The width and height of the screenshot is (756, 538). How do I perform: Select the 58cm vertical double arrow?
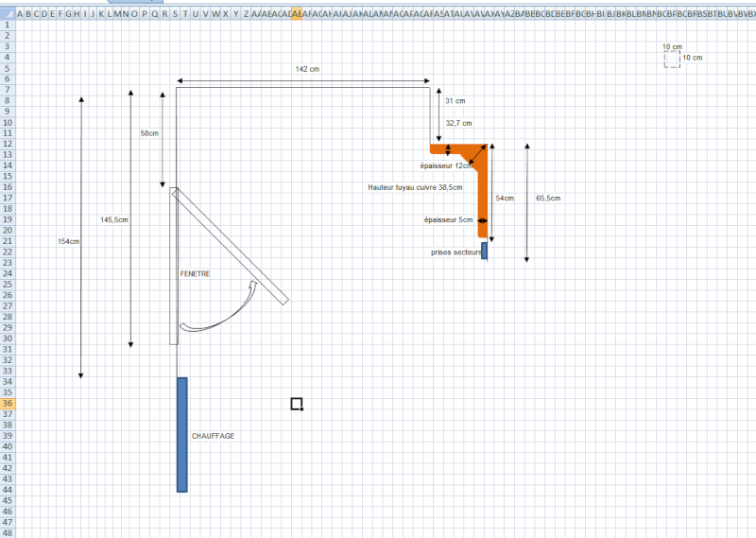point(163,140)
